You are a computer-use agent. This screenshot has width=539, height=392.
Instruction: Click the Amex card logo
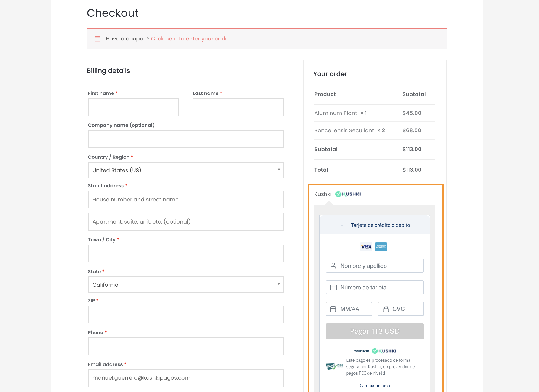coord(381,247)
